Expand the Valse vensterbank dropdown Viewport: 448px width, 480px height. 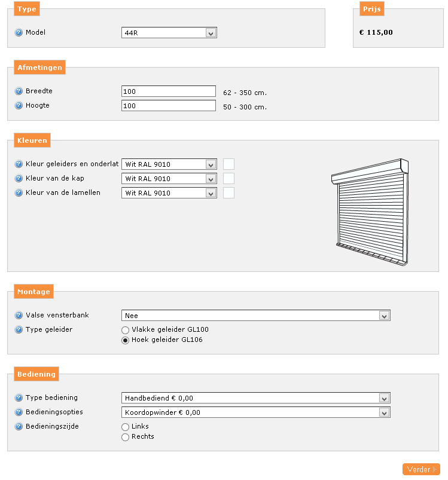click(255, 316)
